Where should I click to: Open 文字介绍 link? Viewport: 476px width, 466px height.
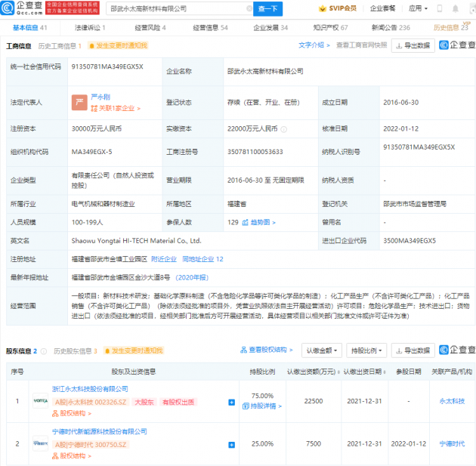(x=314, y=45)
